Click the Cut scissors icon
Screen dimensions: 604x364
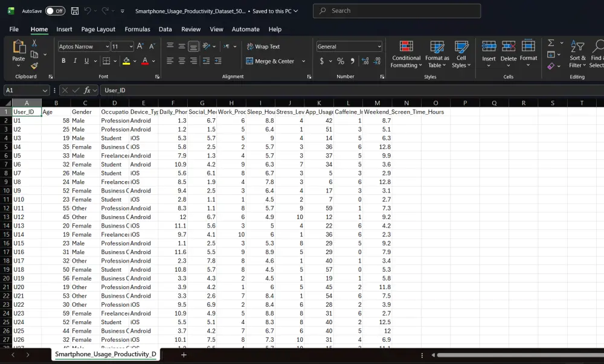[x=34, y=43]
